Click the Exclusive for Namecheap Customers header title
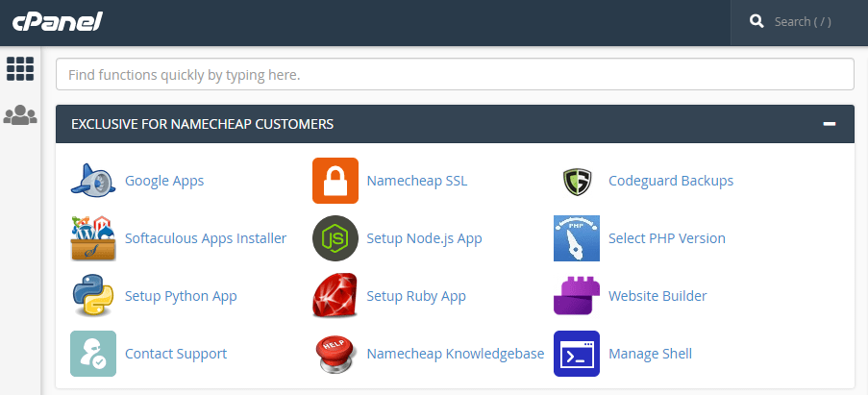 pos(203,124)
